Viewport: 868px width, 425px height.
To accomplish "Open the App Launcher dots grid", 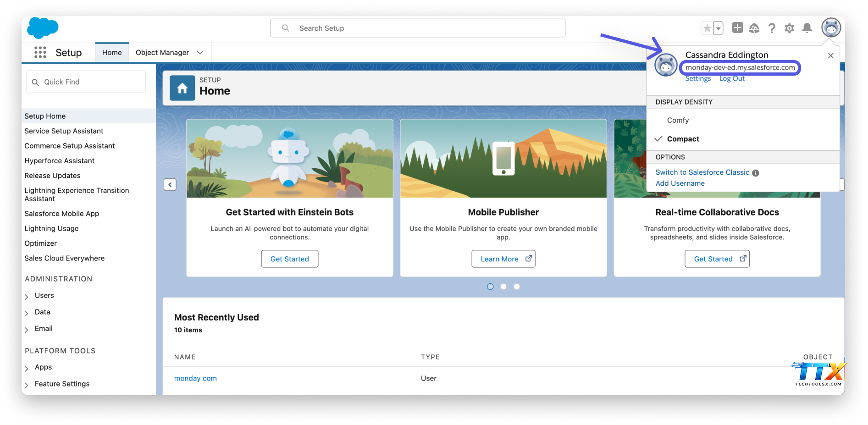I will [40, 52].
